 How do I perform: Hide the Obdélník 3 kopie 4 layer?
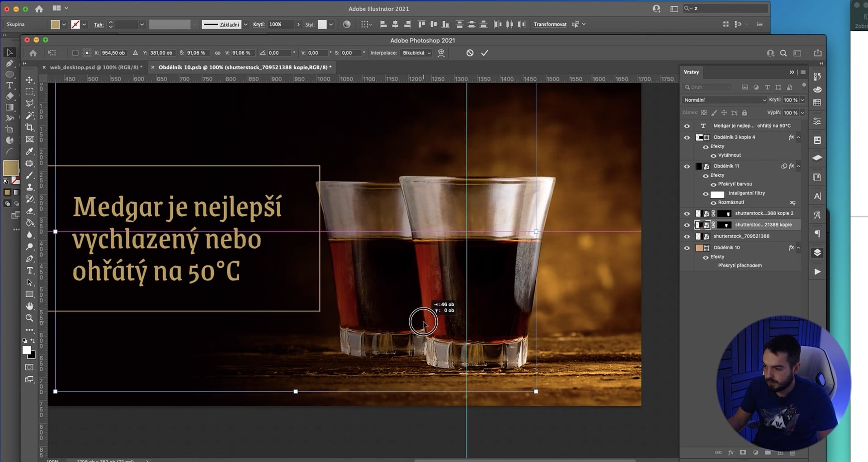(x=687, y=138)
